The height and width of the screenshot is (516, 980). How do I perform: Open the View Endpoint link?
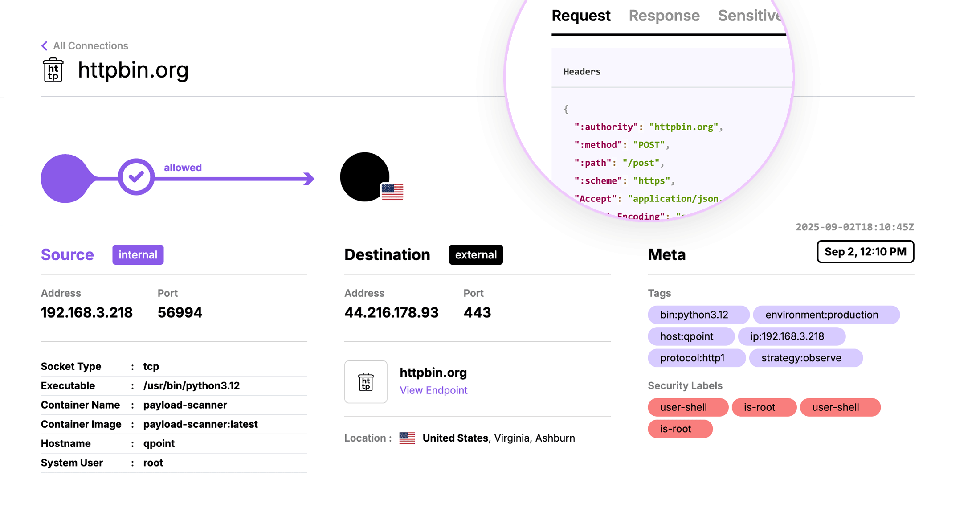(x=433, y=390)
